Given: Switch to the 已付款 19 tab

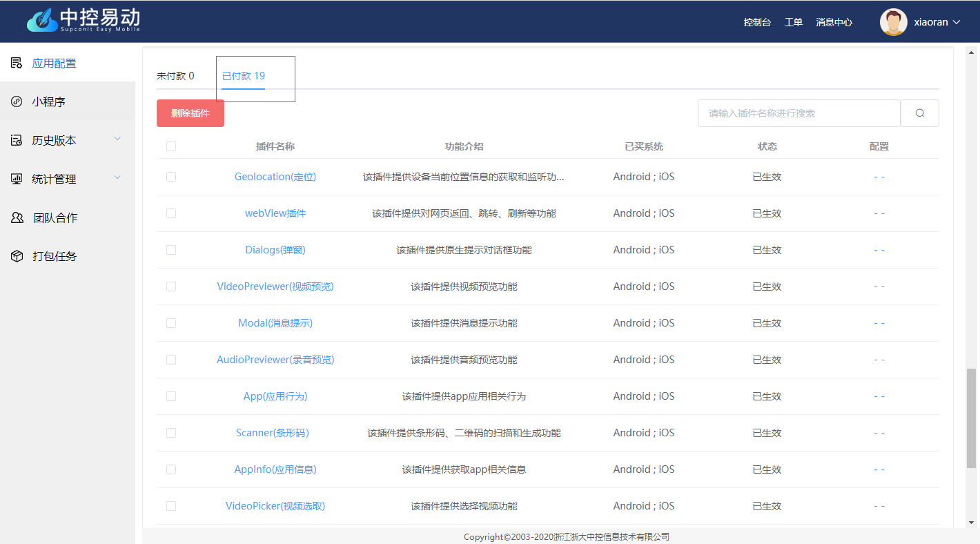Looking at the screenshot, I should (244, 76).
